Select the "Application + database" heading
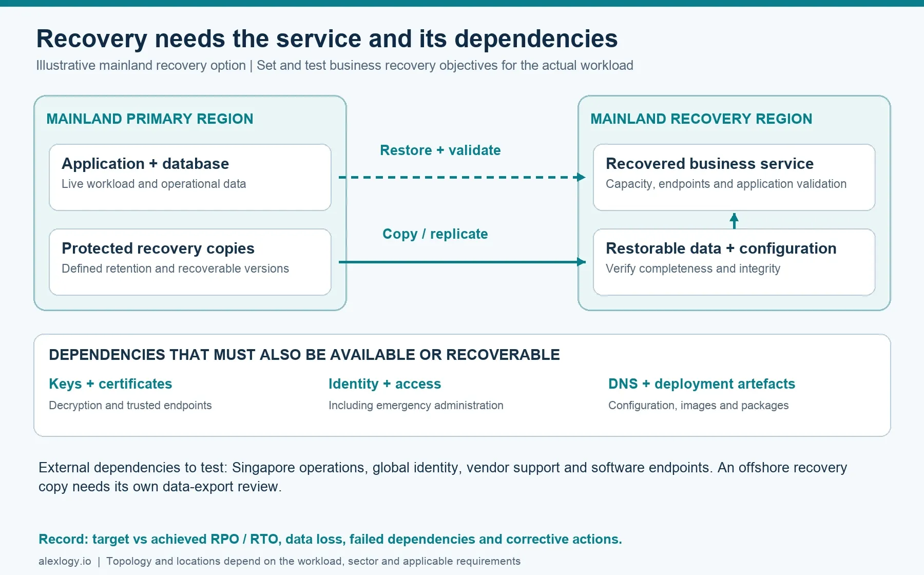This screenshot has height=575, width=924. click(x=145, y=164)
